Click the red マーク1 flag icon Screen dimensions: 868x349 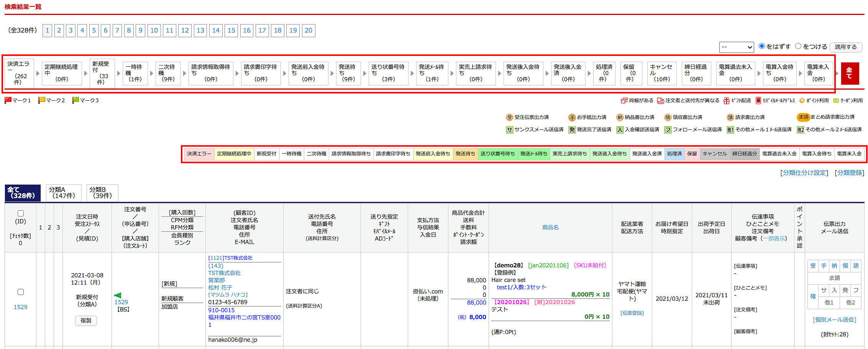(x=8, y=100)
